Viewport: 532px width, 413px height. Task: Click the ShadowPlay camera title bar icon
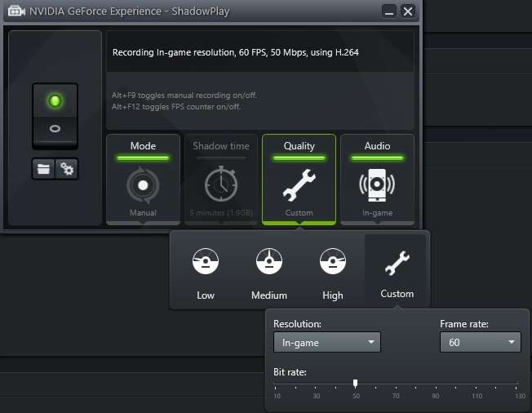pos(16,11)
